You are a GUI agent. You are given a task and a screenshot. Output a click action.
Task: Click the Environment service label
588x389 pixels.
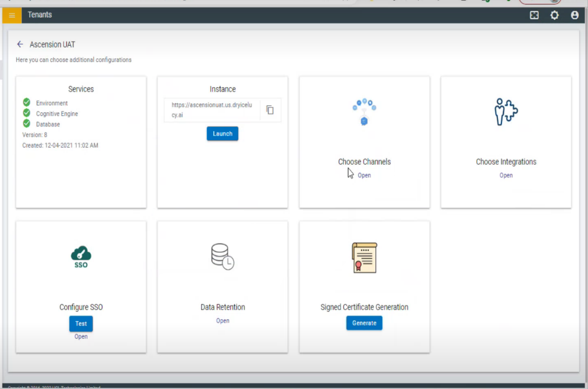click(x=52, y=103)
